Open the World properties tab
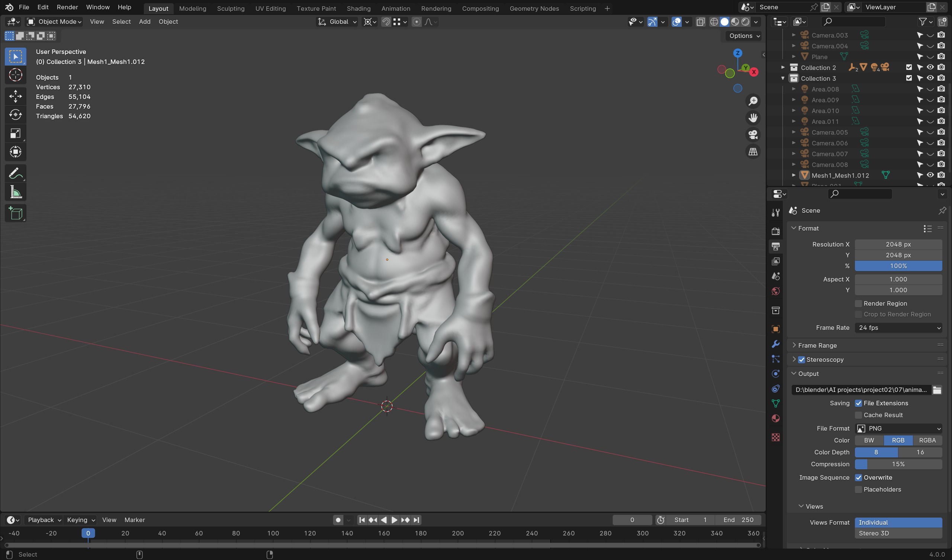Viewport: 952px width, 560px height. click(x=776, y=291)
